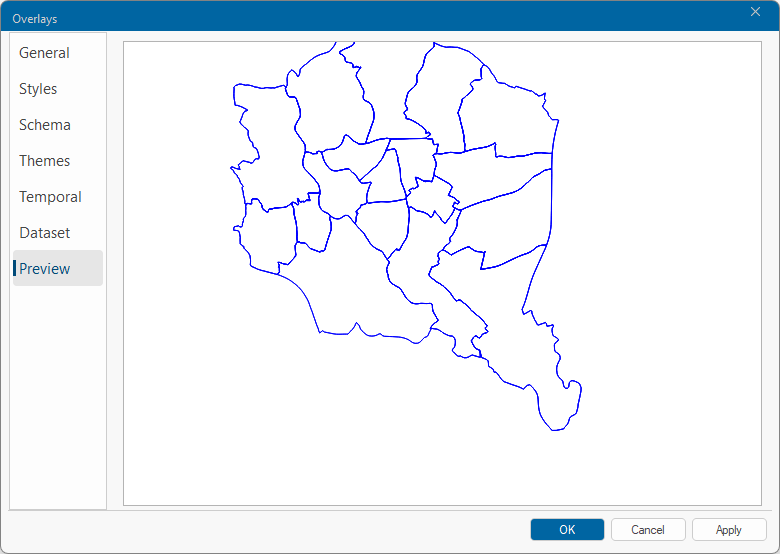Image resolution: width=780 pixels, height=554 pixels.
Task: Confirm with the OK button
Action: coord(567,530)
